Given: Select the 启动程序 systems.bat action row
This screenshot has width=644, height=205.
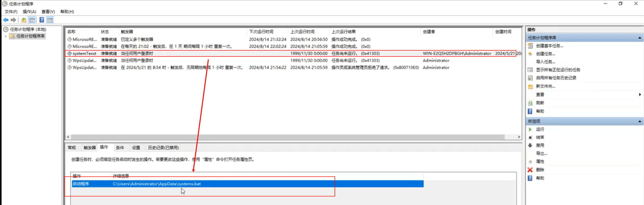Looking at the screenshot, I should pos(247,184).
